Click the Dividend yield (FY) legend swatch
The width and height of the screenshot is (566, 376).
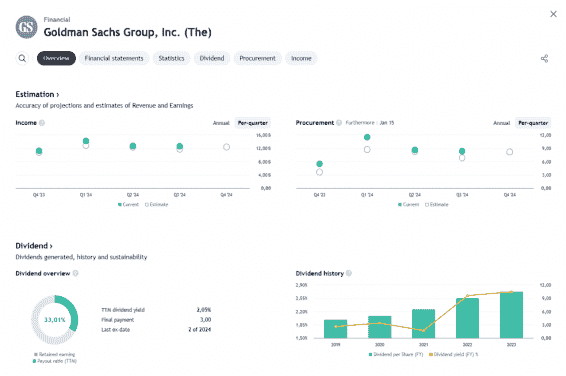431,354
